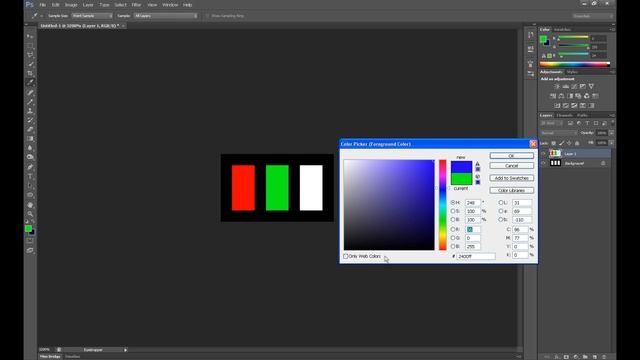This screenshot has height=360, width=640.
Task: Select the S saturation radio button
Action: click(453, 211)
